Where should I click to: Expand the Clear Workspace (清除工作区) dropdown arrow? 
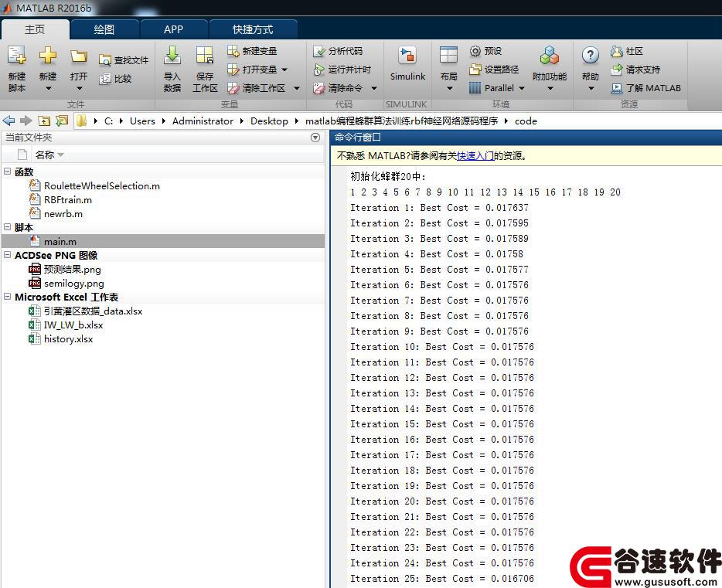(x=297, y=88)
